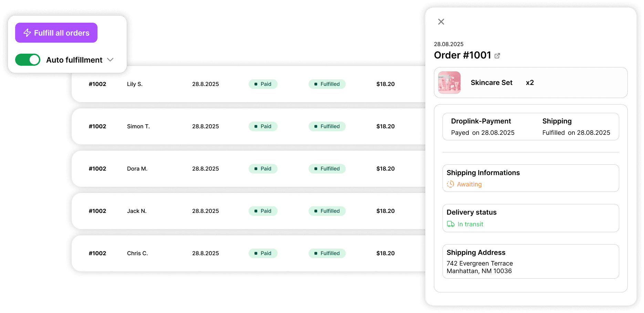Click Simon T.'s Paid status pill
The height and width of the screenshot is (313, 644).
[263, 126]
